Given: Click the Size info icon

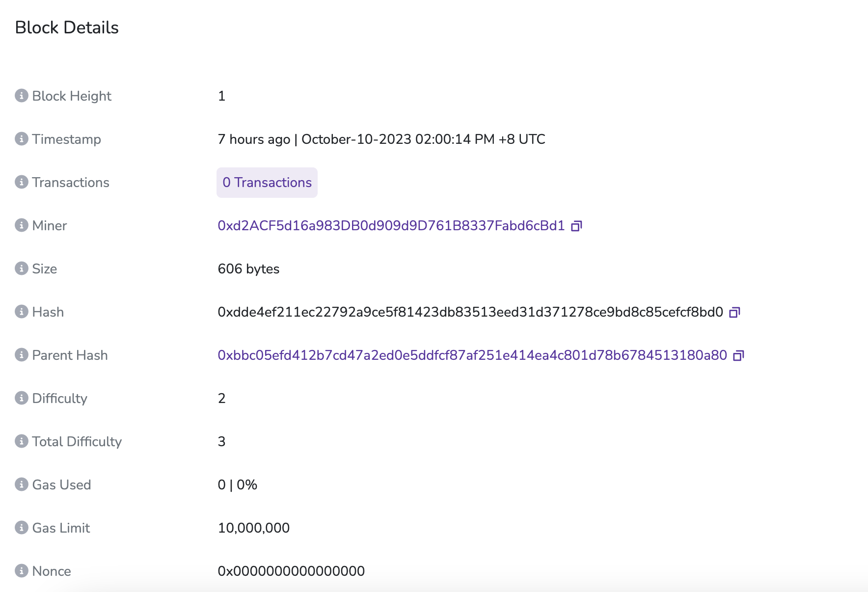Looking at the screenshot, I should coord(21,269).
